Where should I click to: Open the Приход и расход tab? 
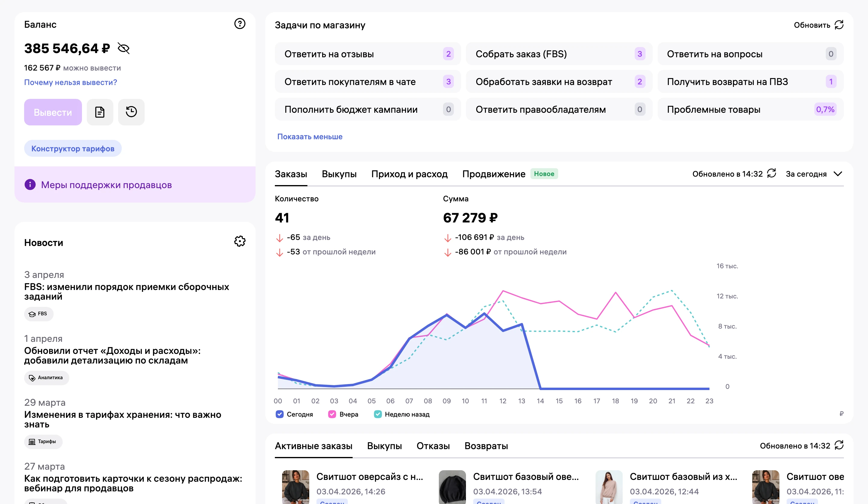[x=409, y=174]
